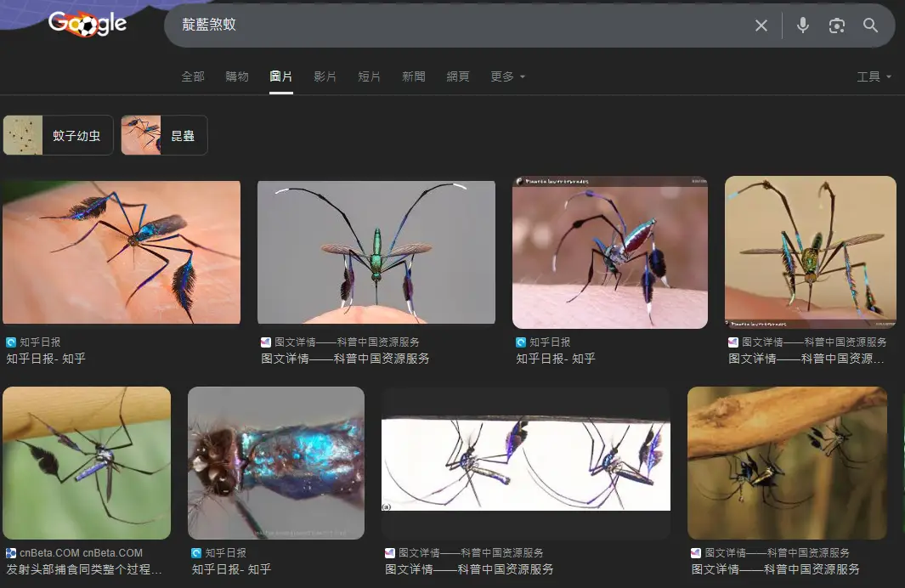The image size is (905, 588).
Task: Open first mosquito on skin thumbnail
Action: pyautogui.click(x=121, y=252)
